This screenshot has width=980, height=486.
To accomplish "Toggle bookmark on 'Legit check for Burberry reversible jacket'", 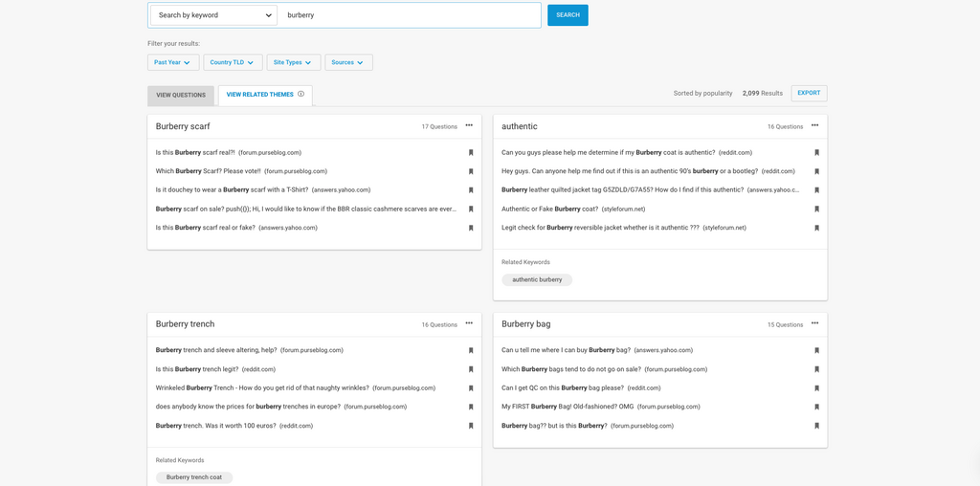I will point(816,229).
